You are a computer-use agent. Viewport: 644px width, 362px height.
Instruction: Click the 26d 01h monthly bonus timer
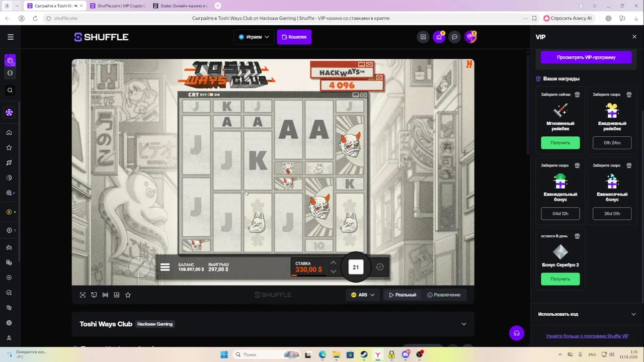[x=612, y=214]
